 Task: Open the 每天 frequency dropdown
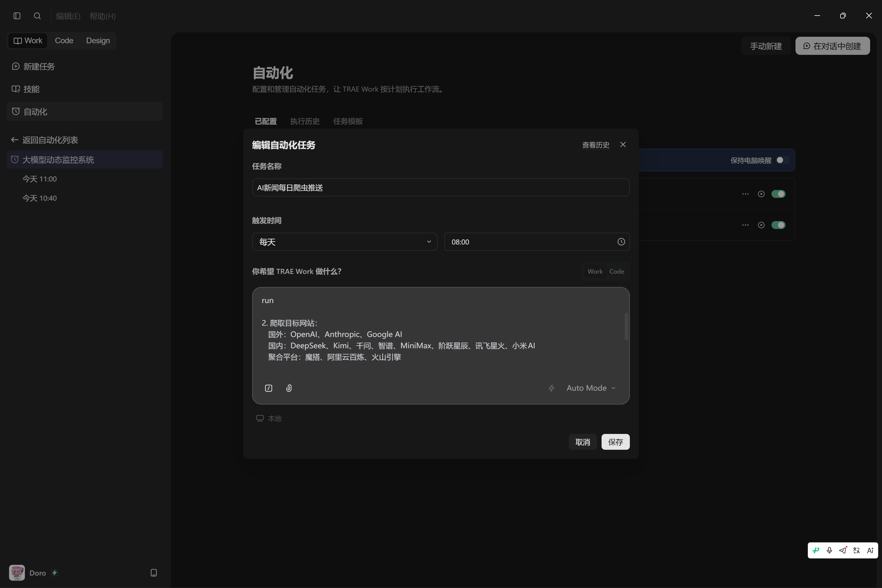tap(345, 242)
